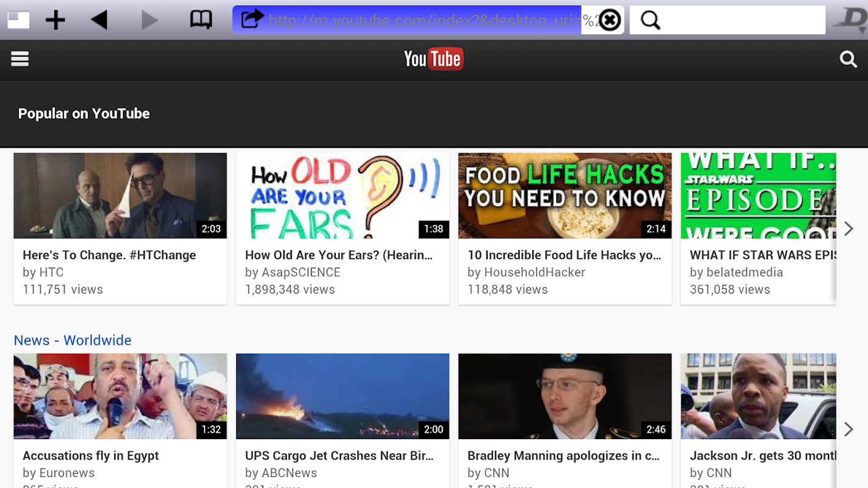
Task: Click the YouTube logo
Action: (x=433, y=59)
